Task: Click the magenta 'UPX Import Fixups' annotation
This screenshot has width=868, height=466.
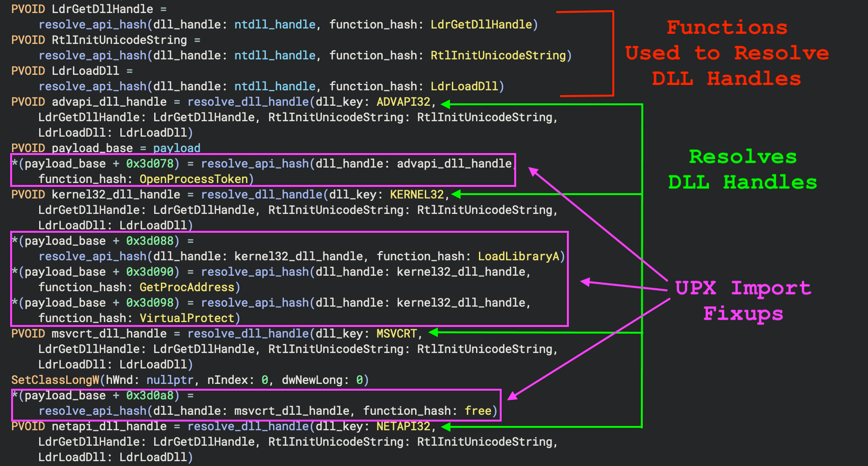Action: coord(742,300)
